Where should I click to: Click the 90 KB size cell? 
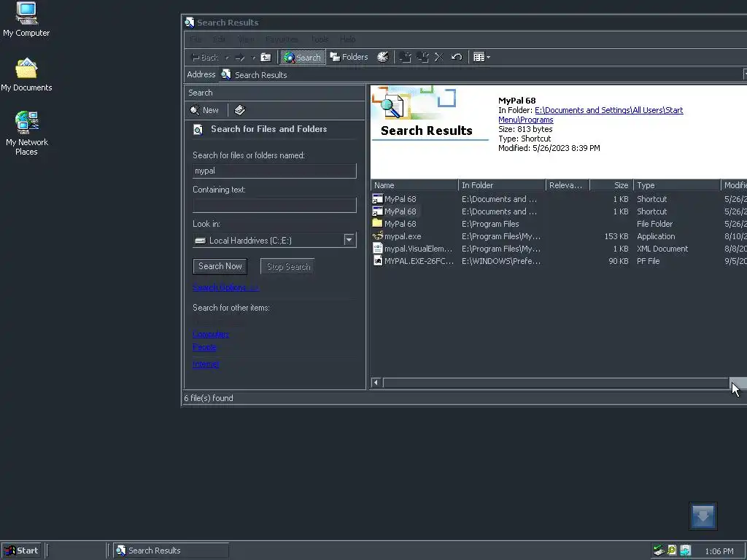pos(619,261)
